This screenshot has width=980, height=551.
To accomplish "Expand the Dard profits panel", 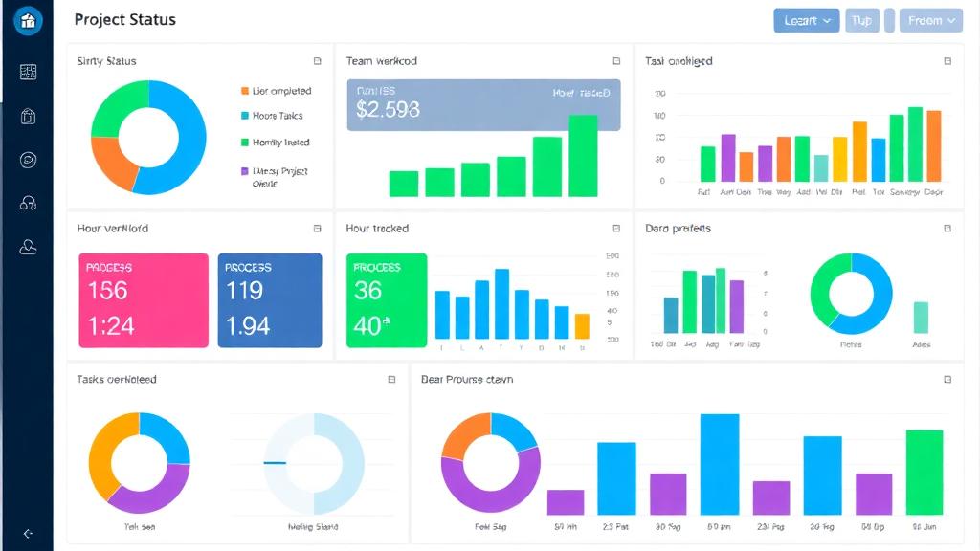I will coord(946,229).
